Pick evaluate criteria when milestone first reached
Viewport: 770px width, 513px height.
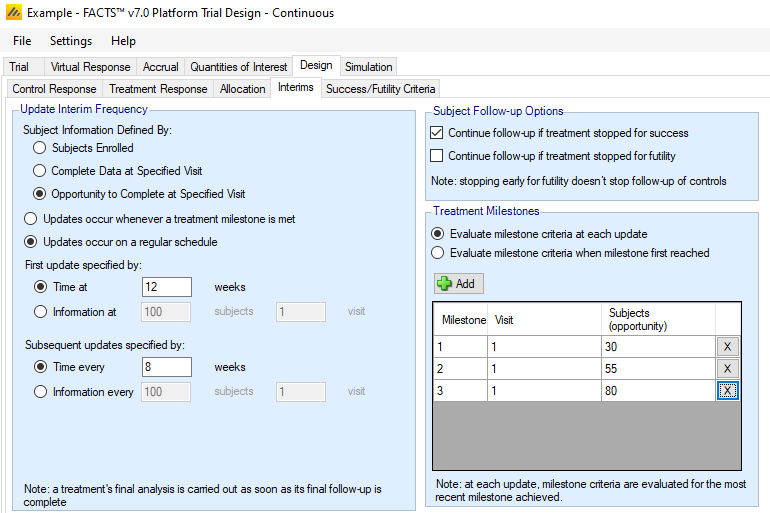(x=437, y=253)
